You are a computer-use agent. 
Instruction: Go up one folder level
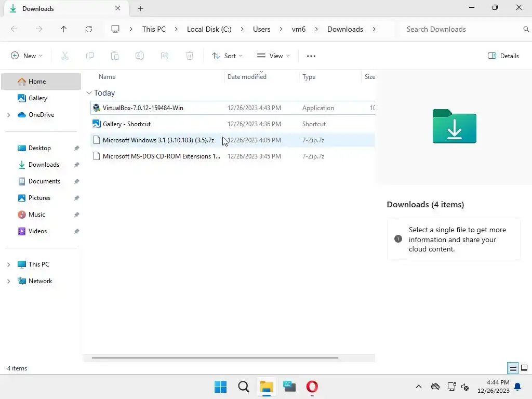coord(64,29)
